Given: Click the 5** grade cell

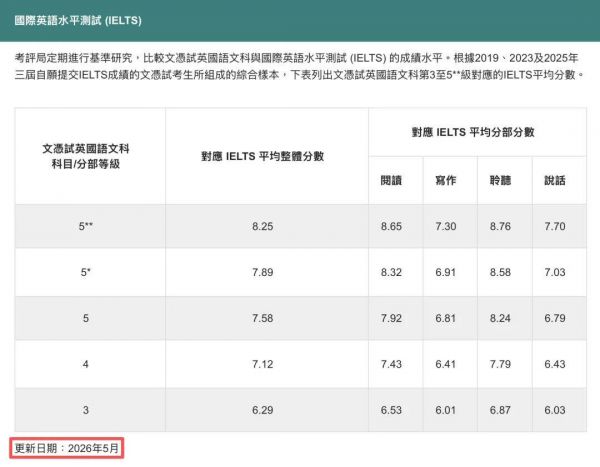Looking at the screenshot, I should point(86,226).
